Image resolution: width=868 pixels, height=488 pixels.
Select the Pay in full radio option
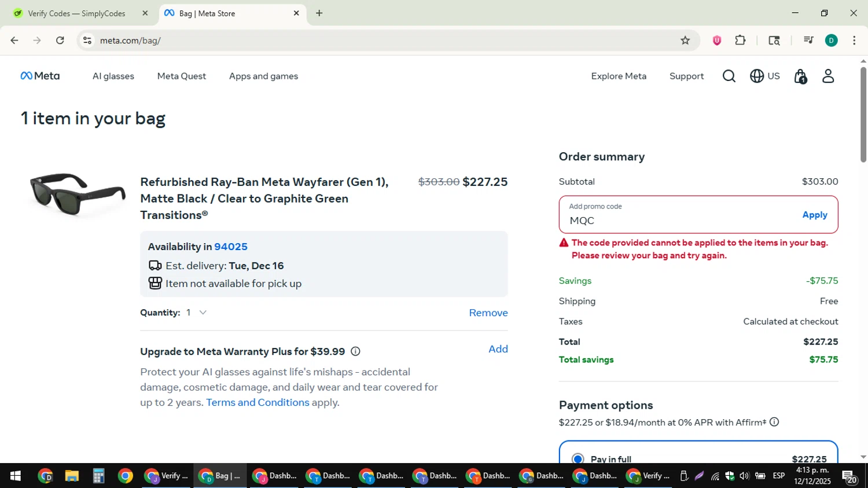point(577,459)
